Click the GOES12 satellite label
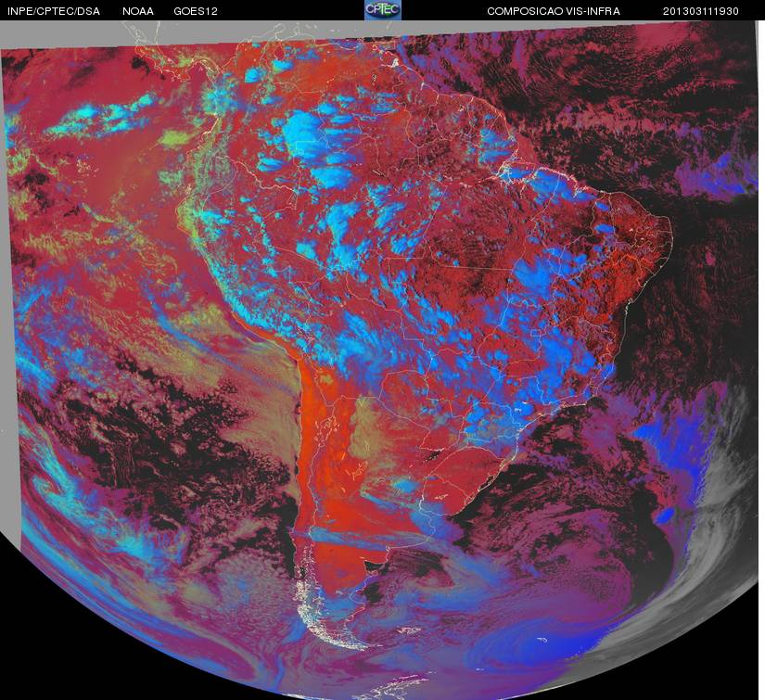The width and height of the screenshot is (765, 700). (196, 11)
